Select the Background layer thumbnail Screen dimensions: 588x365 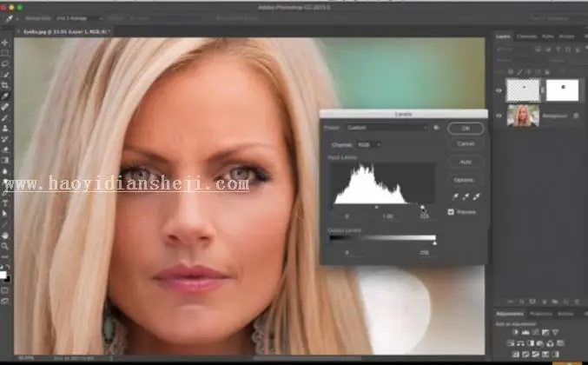point(523,116)
